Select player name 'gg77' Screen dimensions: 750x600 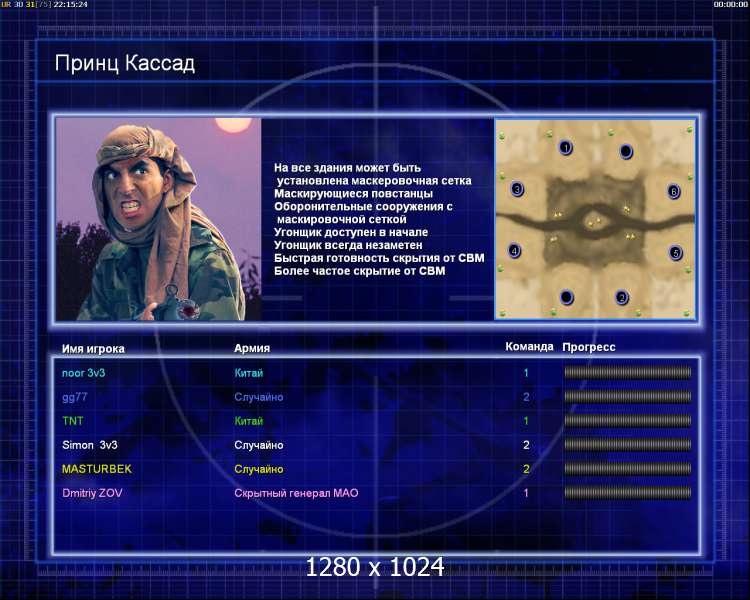pyautogui.click(x=75, y=397)
